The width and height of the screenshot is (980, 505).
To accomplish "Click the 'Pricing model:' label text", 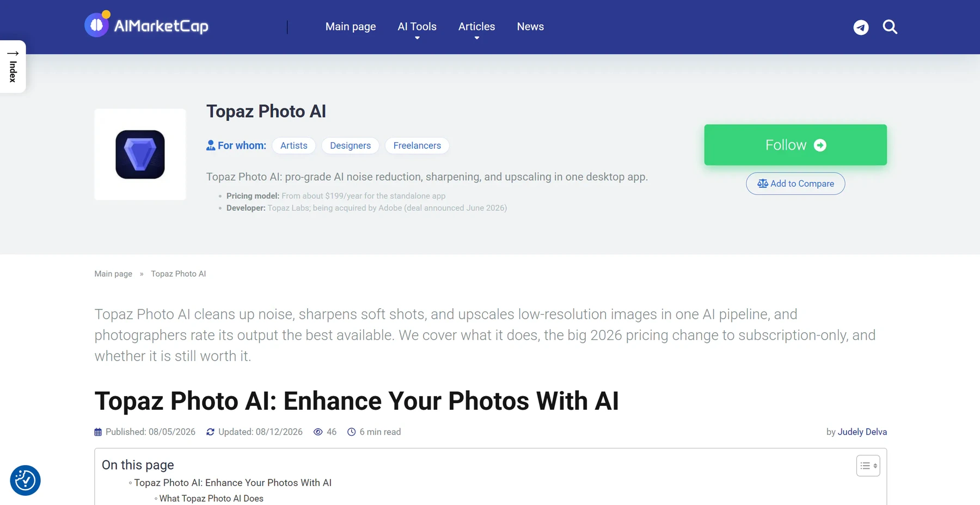I will point(253,196).
